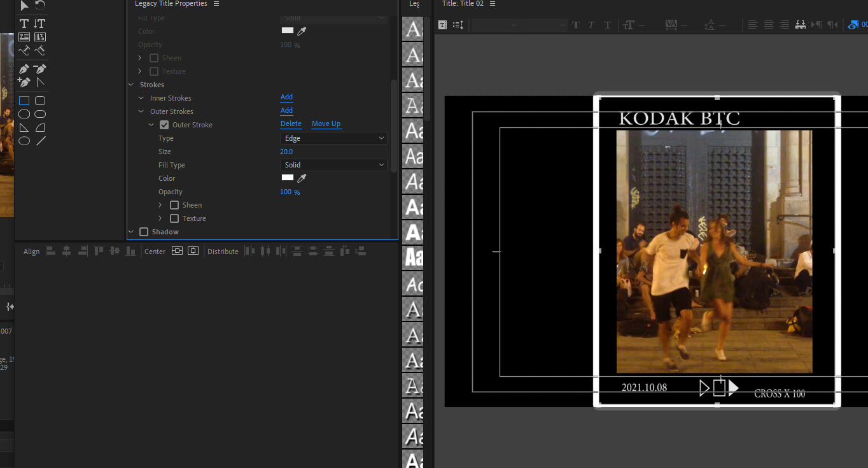Click 2021.10.08 date text in preview
868x468 pixels.
tap(644, 387)
